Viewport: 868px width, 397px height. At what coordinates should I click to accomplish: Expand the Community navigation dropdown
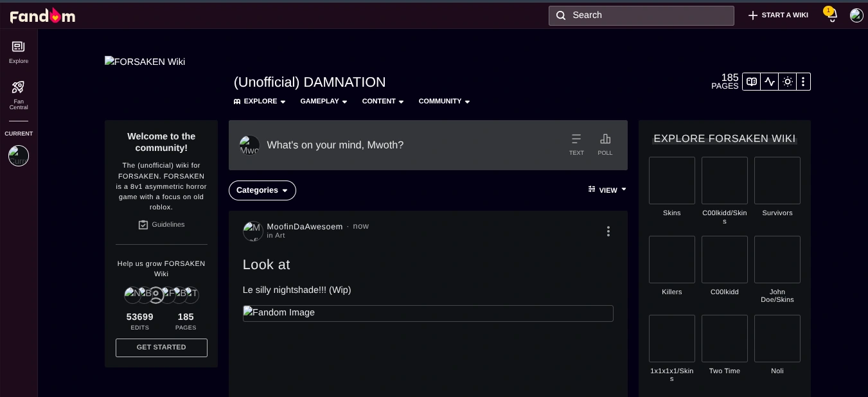coord(443,101)
